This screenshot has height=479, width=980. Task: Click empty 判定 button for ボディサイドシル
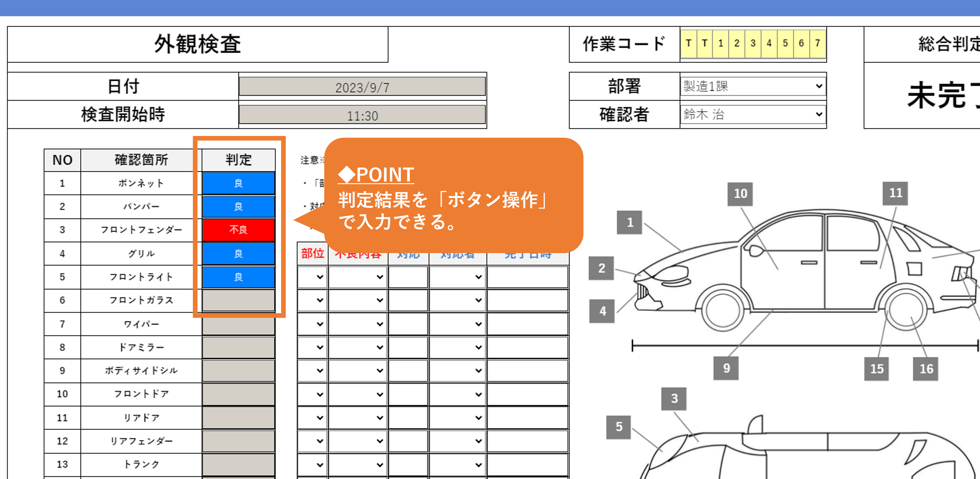239,371
